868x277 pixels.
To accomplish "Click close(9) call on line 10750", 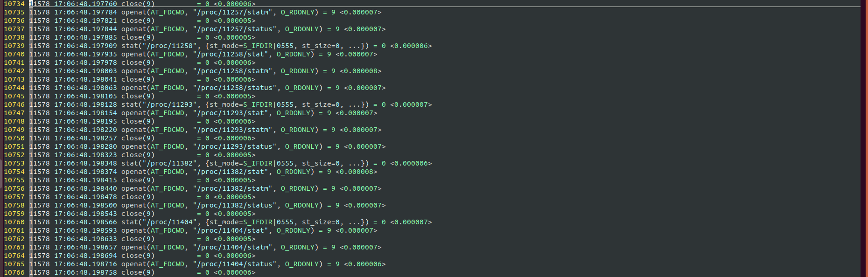I will point(138,138).
